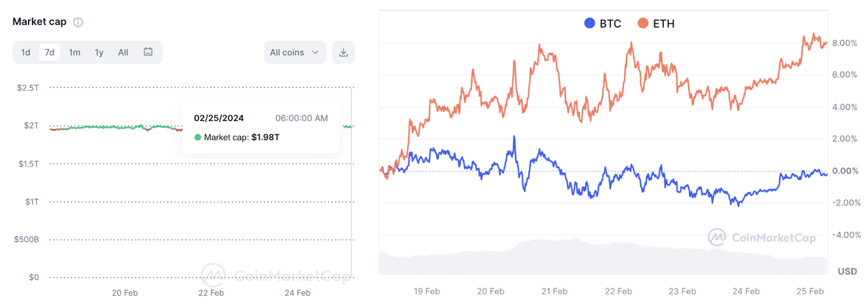Choose the 1m time range
The height and width of the screenshot is (304, 868).
point(75,52)
